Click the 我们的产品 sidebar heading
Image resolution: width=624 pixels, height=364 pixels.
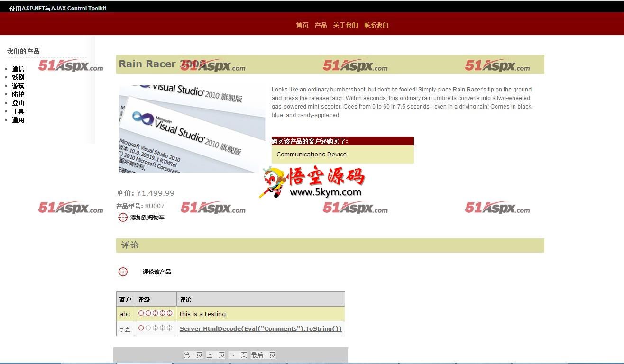point(23,51)
